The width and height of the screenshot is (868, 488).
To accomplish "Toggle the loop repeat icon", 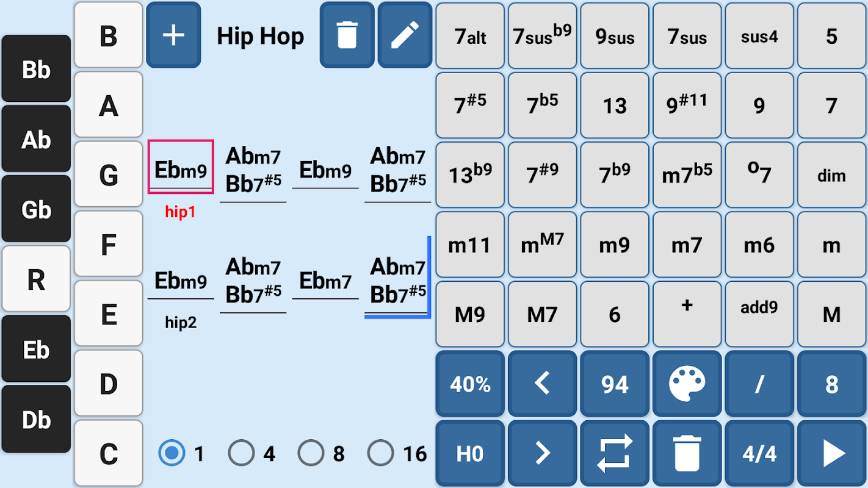I will click(x=615, y=454).
